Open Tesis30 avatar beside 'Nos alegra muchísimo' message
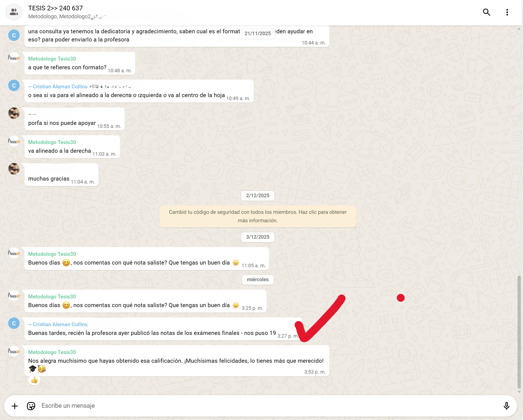This screenshot has height=420, width=523. click(14, 352)
